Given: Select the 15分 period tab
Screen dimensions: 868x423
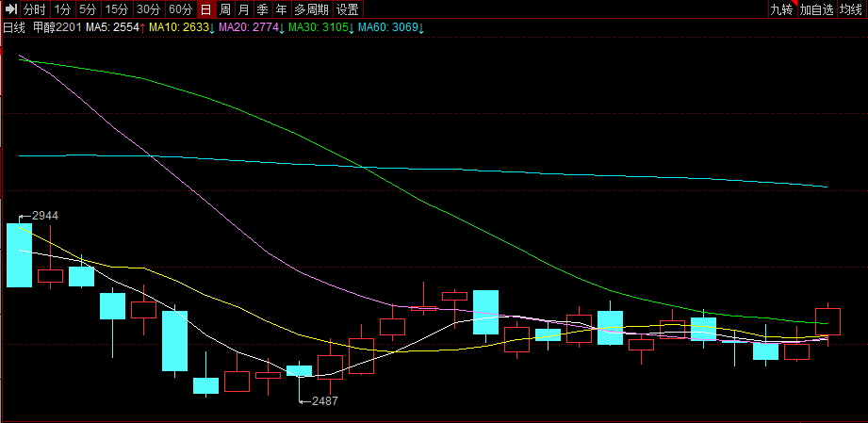Looking at the screenshot, I should tap(116, 8).
